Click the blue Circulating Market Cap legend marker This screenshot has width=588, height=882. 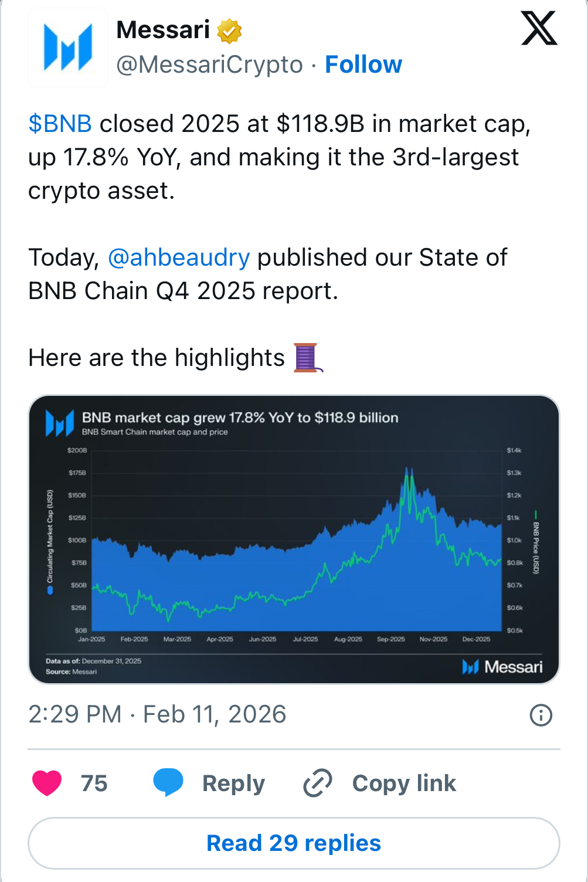[50, 590]
